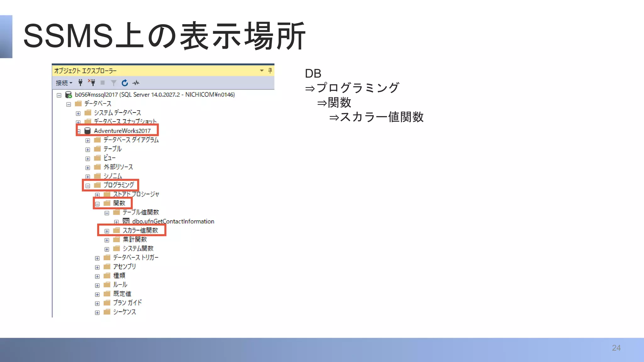The height and width of the screenshot is (362, 644).
Task: Click the 種類 folder icon
Action: [x=107, y=276]
